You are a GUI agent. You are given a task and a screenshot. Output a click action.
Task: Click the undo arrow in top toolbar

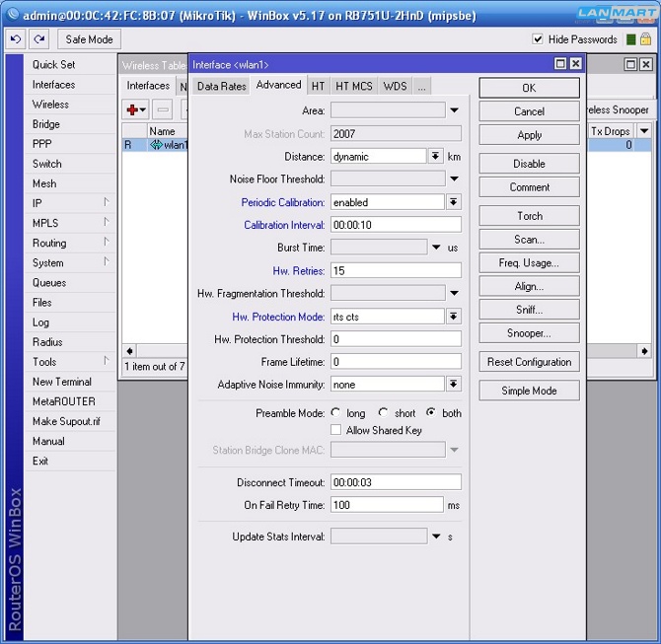[16, 39]
